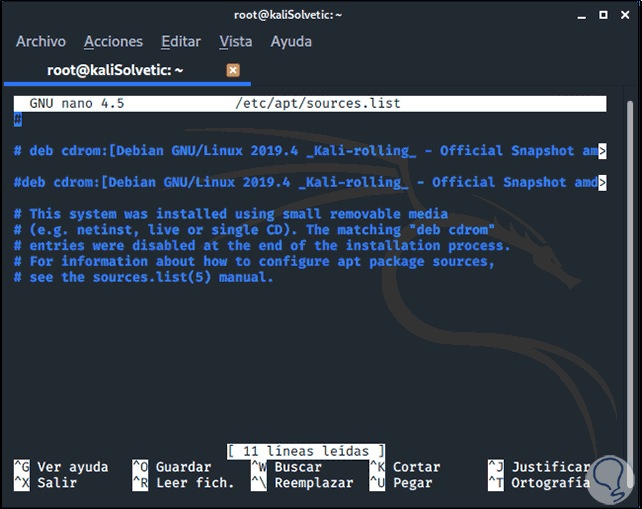
Task: Place cursor on first '#' line
Action: (18, 120)
